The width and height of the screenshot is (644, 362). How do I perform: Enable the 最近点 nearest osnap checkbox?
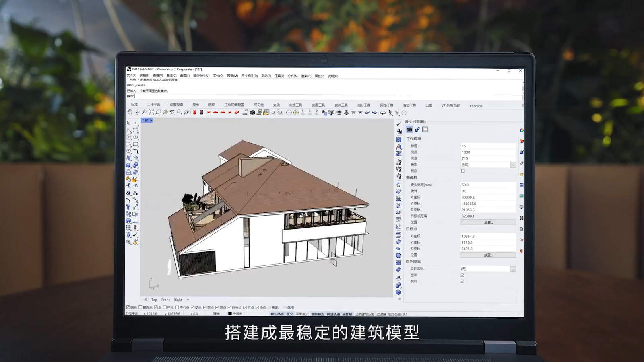140,307
